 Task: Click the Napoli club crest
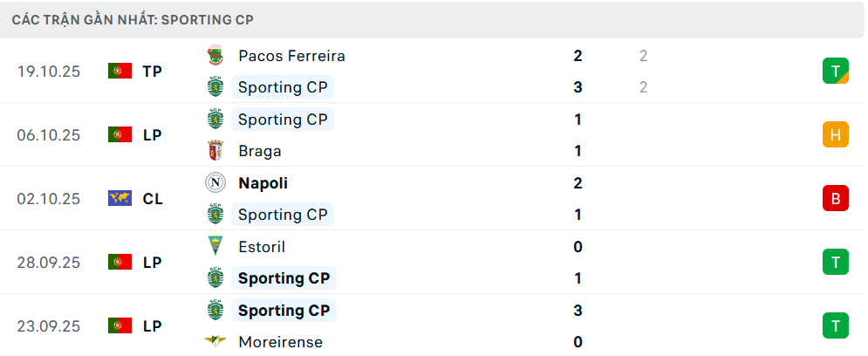click(x=215, y=183)
